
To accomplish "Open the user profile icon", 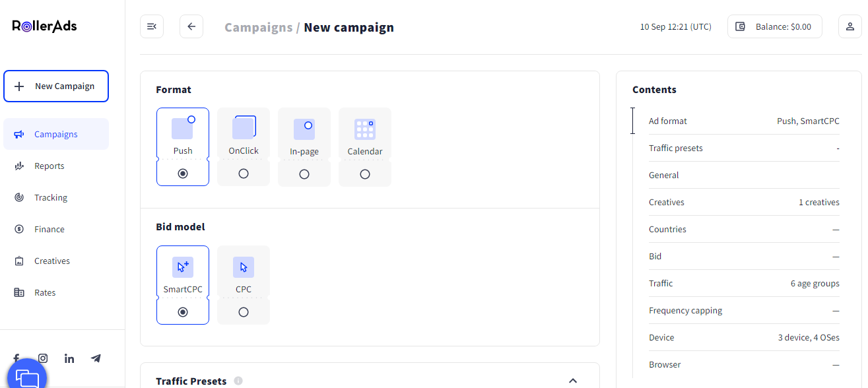I will (850, 26).
